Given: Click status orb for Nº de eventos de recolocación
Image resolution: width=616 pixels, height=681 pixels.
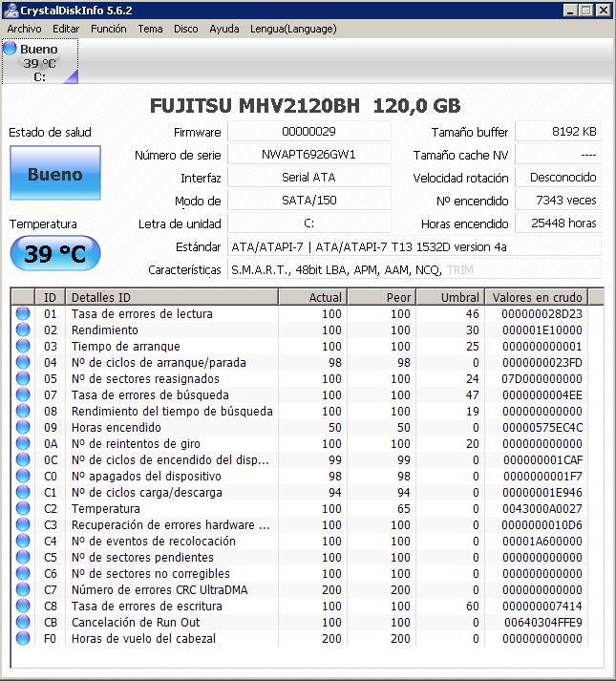Looking at the screenshot, I should (x=23, y=541).
